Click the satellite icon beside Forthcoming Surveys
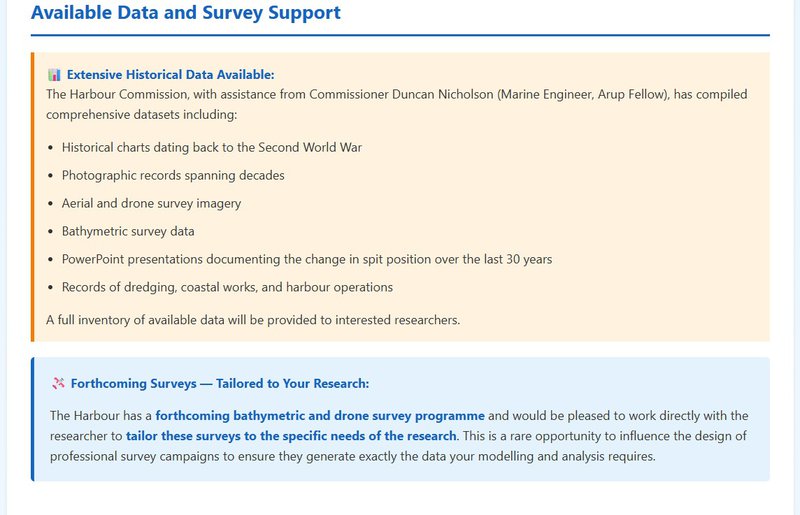This screenshot has height=515, width=800. (58, 384)
